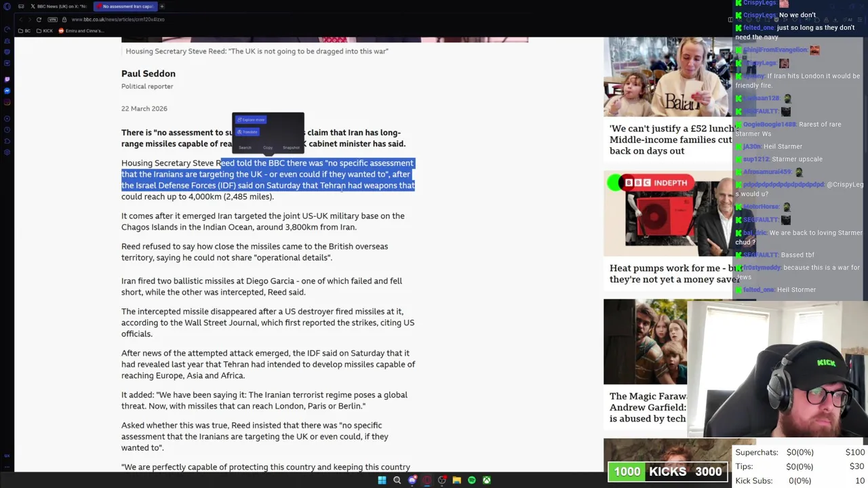The width and height of the screenshot is (868, 488).
Task: Go back using the browser back arrow
Action: (21, 20)
